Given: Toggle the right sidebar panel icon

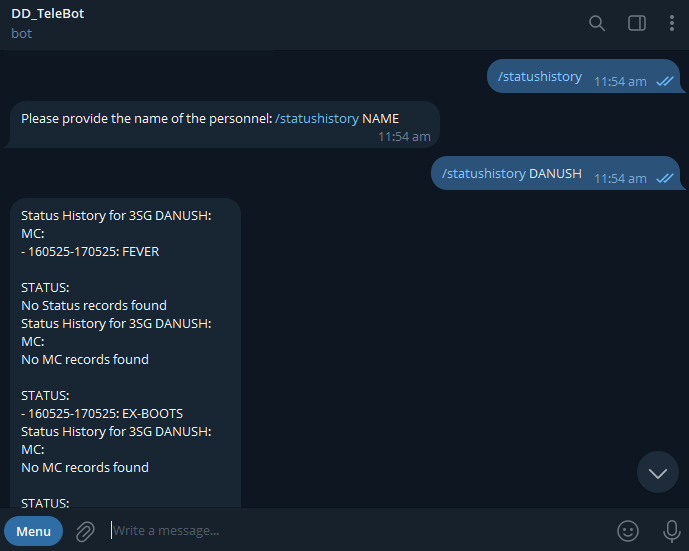Looking at the screenshot, I should [636, 23].
